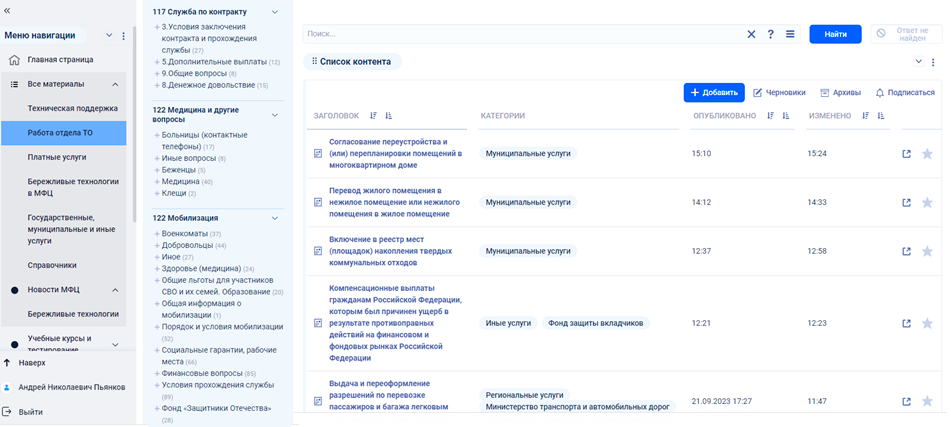The height and width of the screenshot is (427, 951).
Task: Click user avatar icon for Андрей Пьянков
Action: click(x=7, y=387)
